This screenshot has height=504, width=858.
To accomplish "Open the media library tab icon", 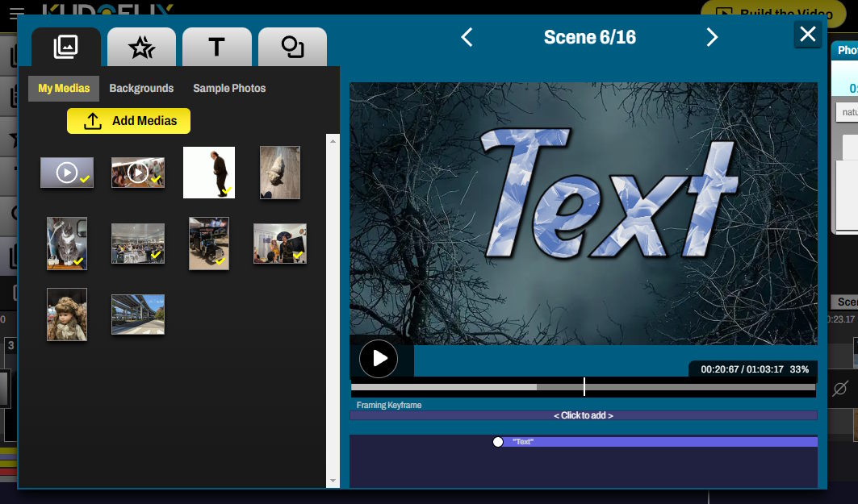I will tap(66, 48).
